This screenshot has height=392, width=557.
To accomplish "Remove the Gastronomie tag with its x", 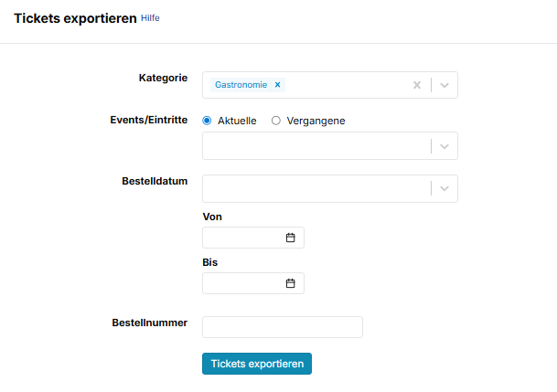I will 277,85.
